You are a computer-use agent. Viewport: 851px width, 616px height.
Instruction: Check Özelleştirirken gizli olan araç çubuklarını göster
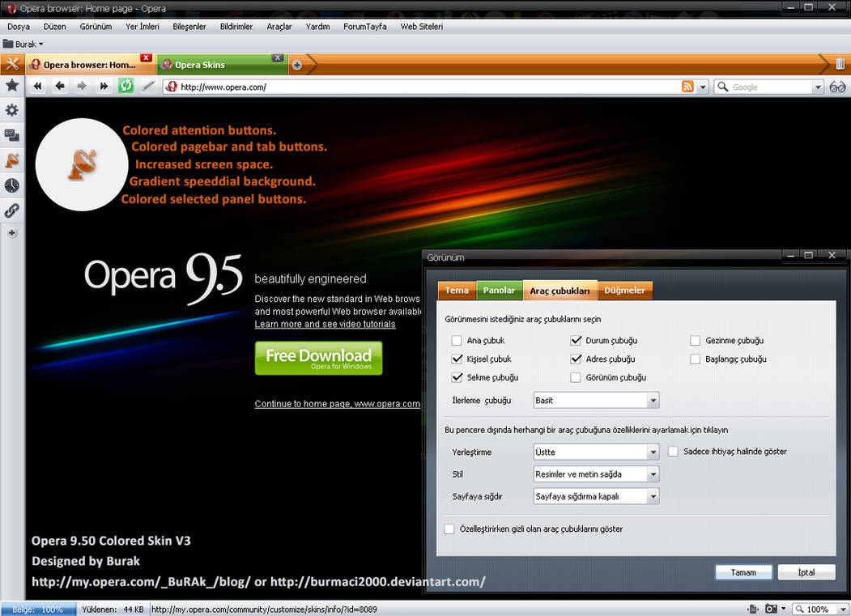click(x=449, y=529)
